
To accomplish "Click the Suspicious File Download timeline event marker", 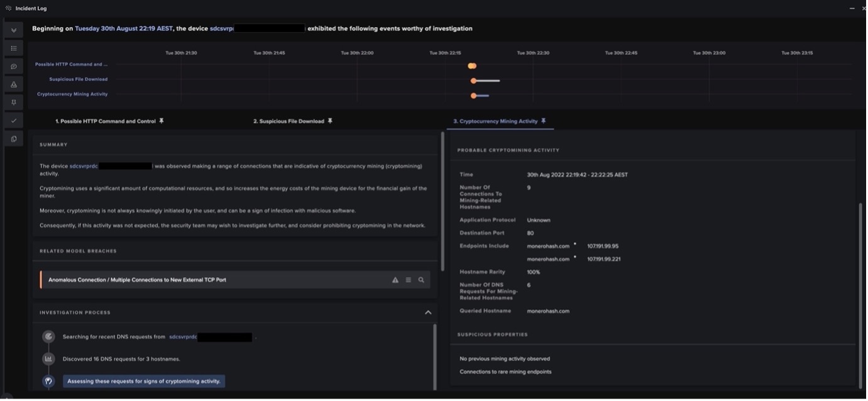I will (473, 80).
